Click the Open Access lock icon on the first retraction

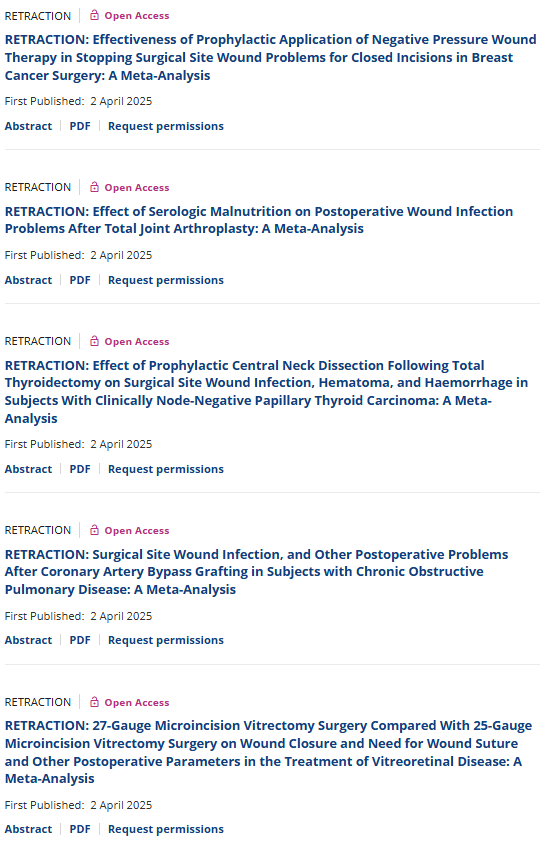pos(94,16)
